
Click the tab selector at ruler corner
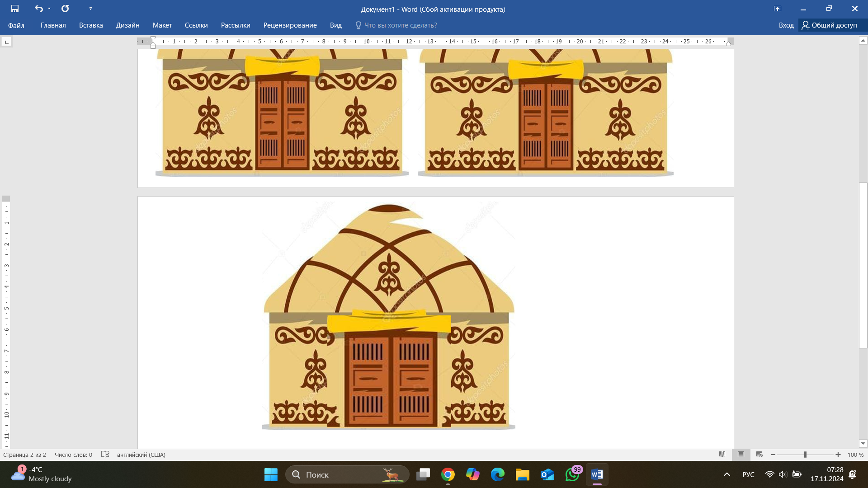[x=6, y=42]
